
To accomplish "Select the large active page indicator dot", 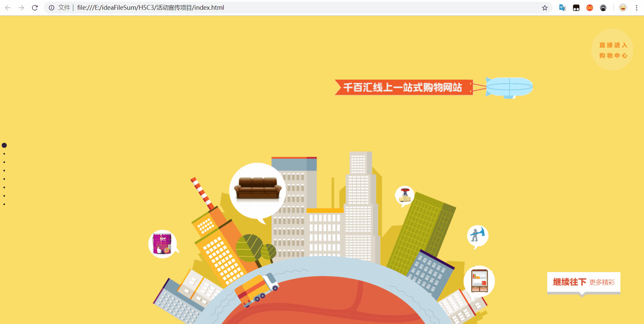I will [4, 145].
